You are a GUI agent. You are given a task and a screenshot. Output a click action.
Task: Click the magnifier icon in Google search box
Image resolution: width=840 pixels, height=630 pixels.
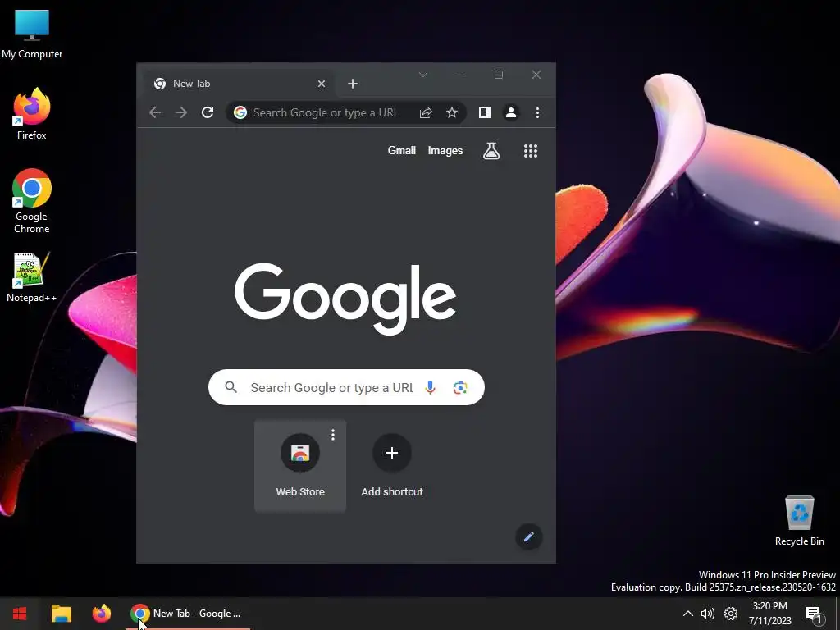[231, 387]
